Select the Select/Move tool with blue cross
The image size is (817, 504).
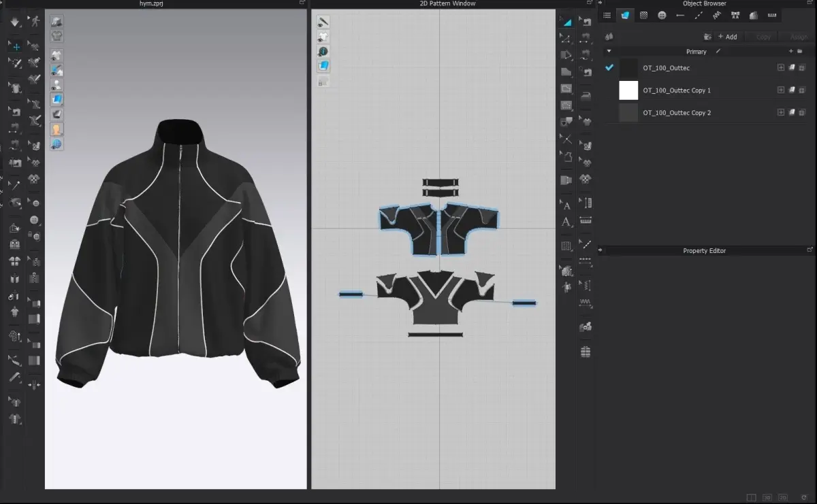pyautogui.click(x=15, y=46)
